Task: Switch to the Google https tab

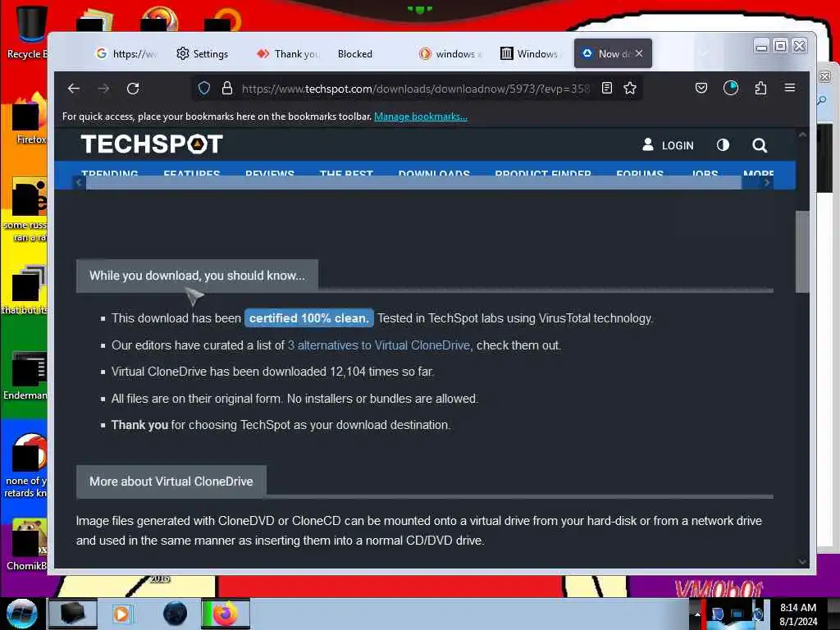Action: pyautogui.click(x=126, y=53)
